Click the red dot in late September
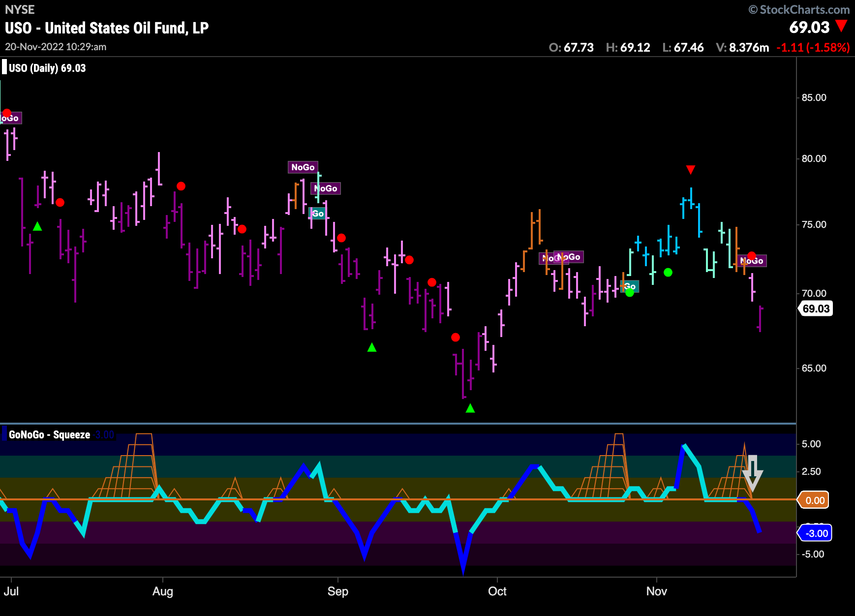This screenshot has height=616, width=855. (x=456, y=337)
